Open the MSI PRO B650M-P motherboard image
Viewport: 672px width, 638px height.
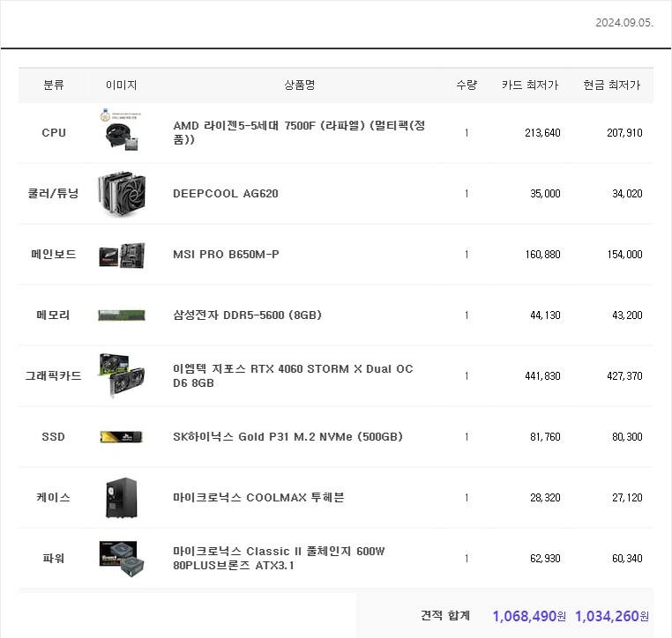point(121,255)
